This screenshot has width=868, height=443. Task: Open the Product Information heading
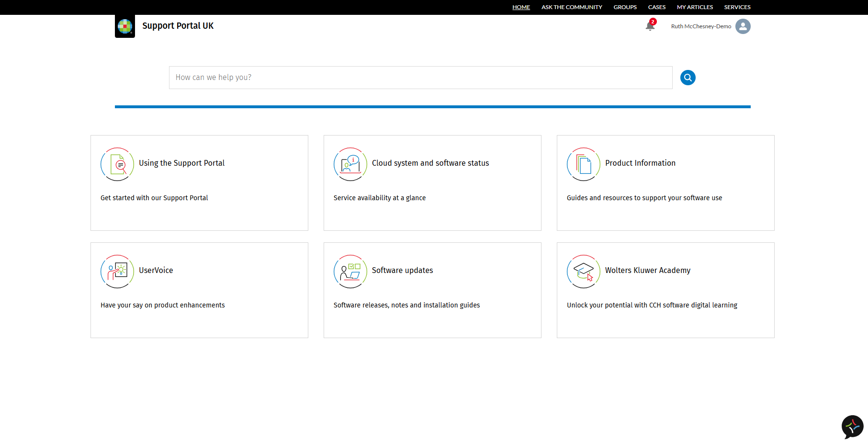click(640, 163)
